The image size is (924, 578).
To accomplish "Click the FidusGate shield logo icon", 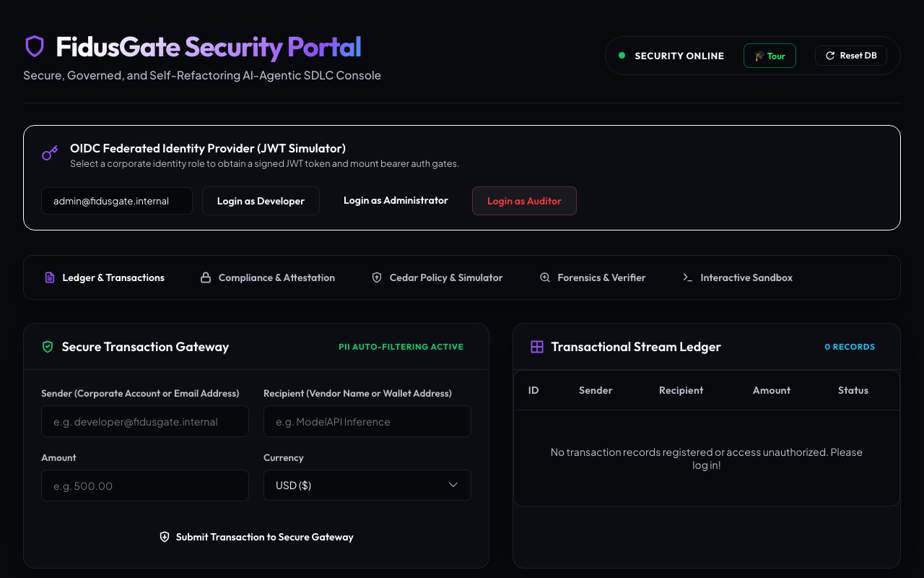I will coord(35,47).
